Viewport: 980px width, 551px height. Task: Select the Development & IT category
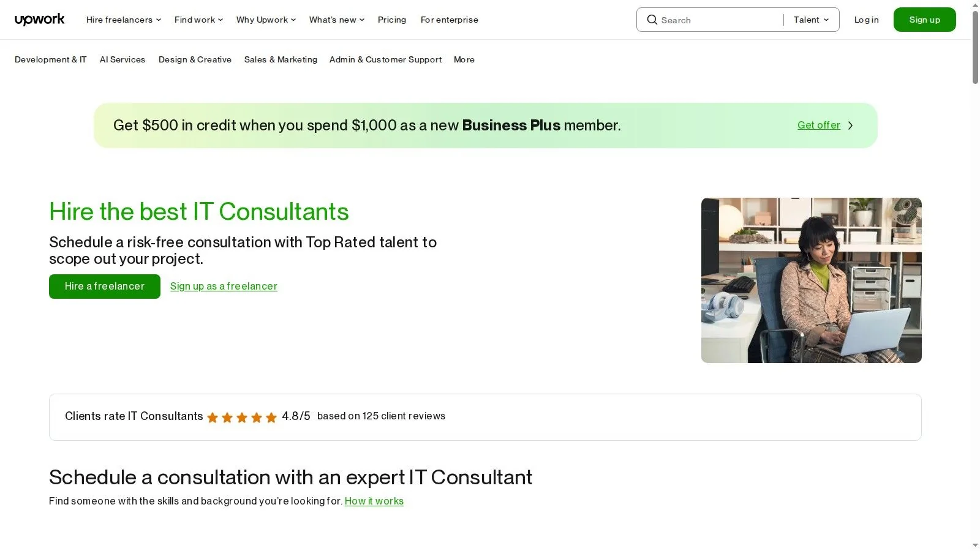[50, 59]
